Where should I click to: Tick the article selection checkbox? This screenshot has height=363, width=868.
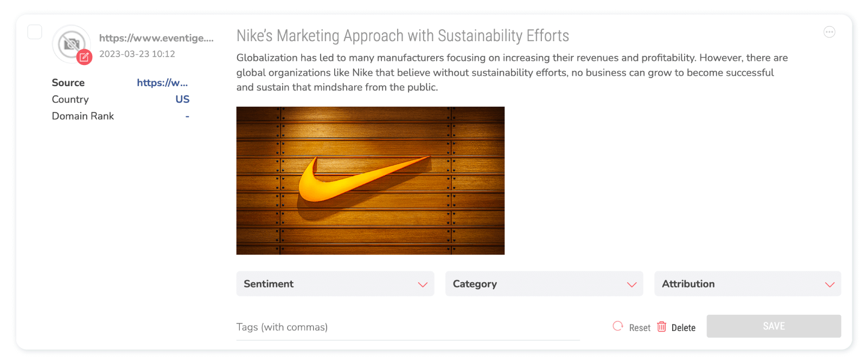click(x=35, y=32)
